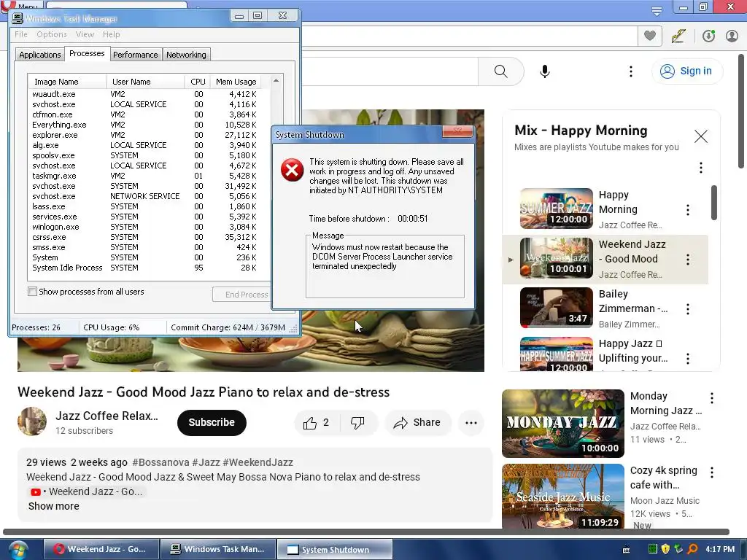Activate voice search microphone icon
This screenshot has height=560, width=747.
[544, 71]
